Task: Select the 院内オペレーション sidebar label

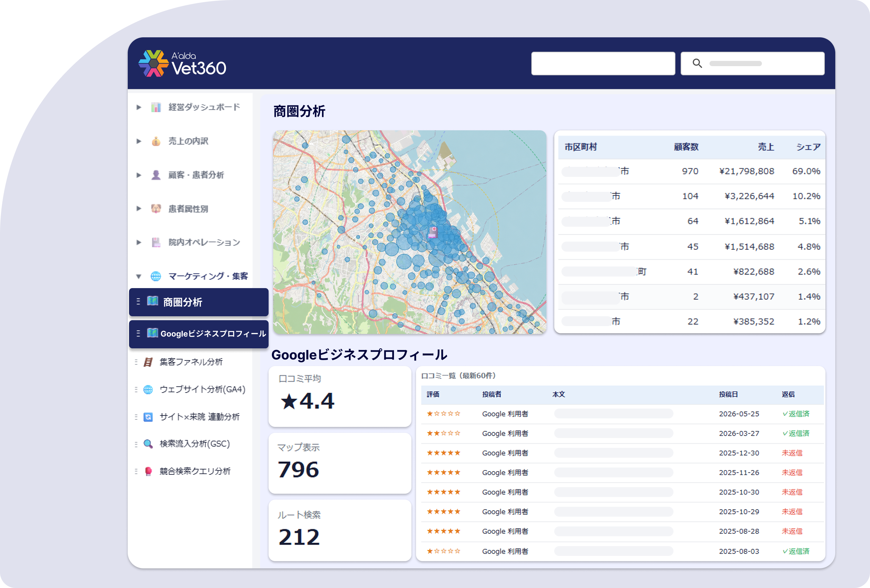Action: [x=204, y=242]
